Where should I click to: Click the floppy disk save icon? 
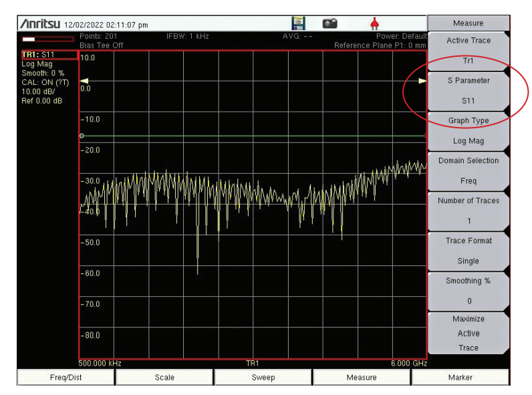(299, 24)
